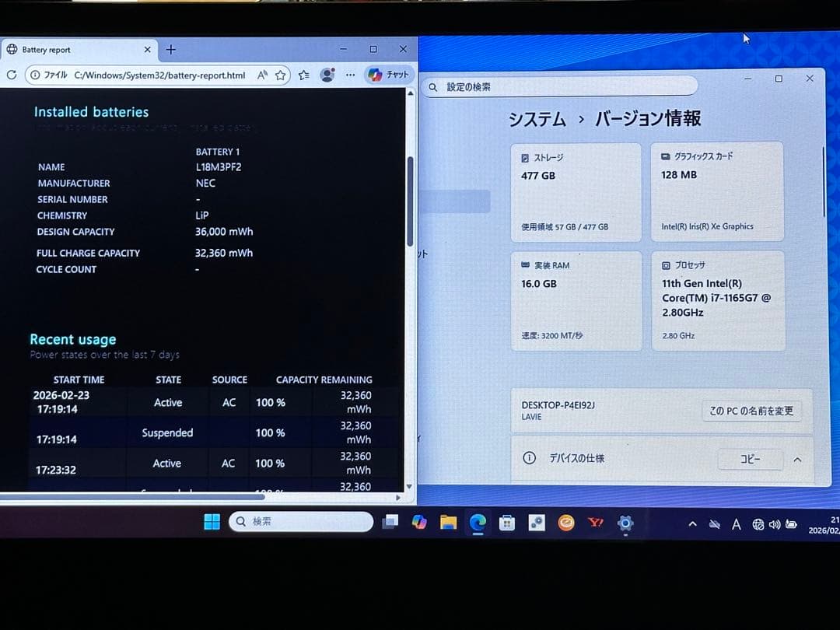
Task: Open the taskbar clock and date
Action: tap(824, 525)
